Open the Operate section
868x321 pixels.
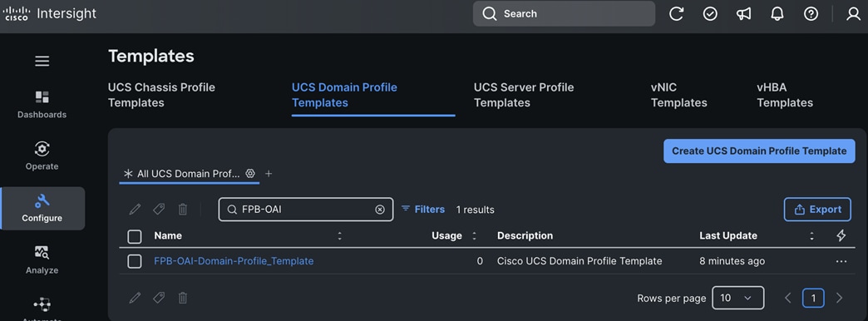click(x=42, y=156)
